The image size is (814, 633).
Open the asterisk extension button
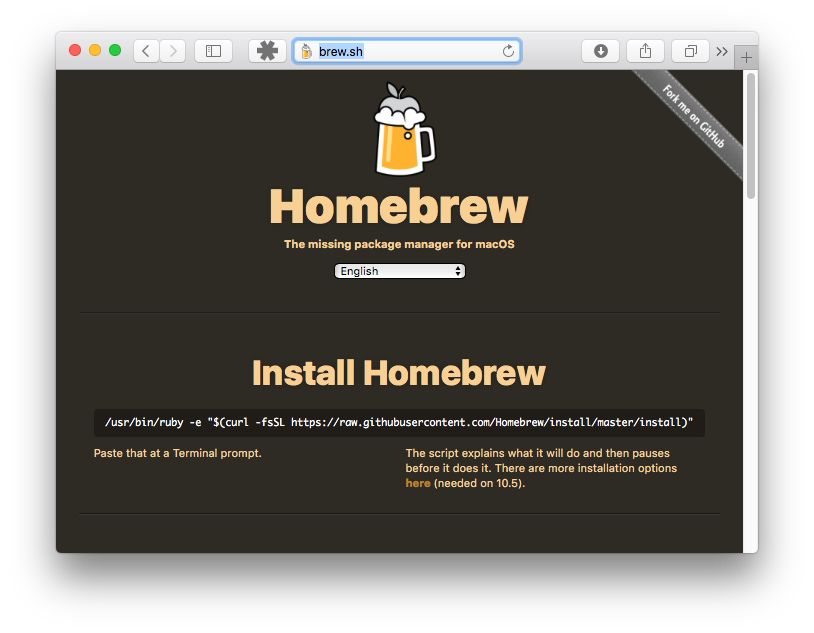pyautogui.click(x=267, y=51)
